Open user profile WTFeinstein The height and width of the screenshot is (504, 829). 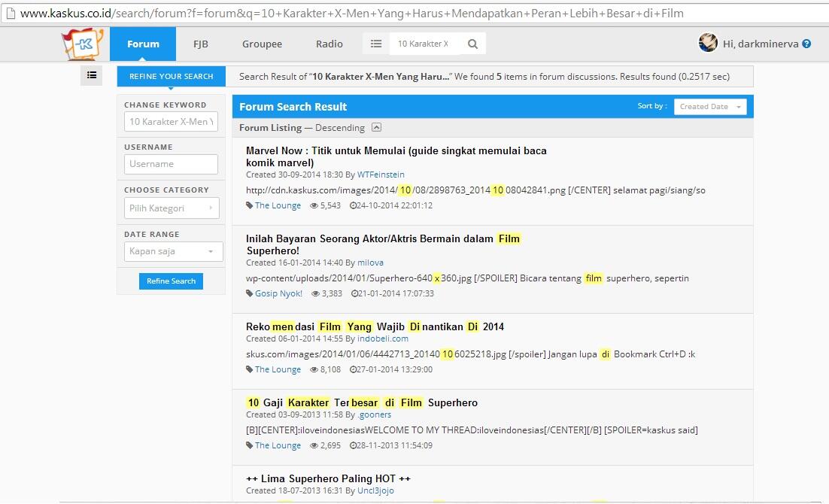pos(381,175)
